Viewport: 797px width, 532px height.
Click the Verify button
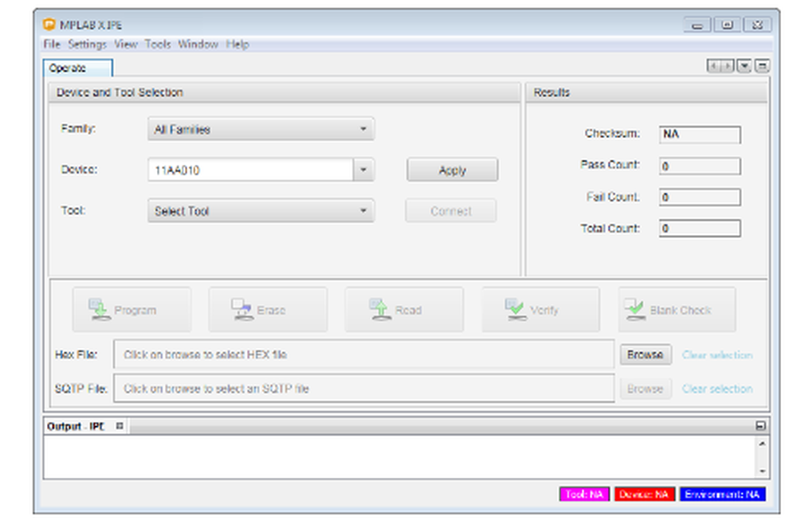(x=541, y=310)
